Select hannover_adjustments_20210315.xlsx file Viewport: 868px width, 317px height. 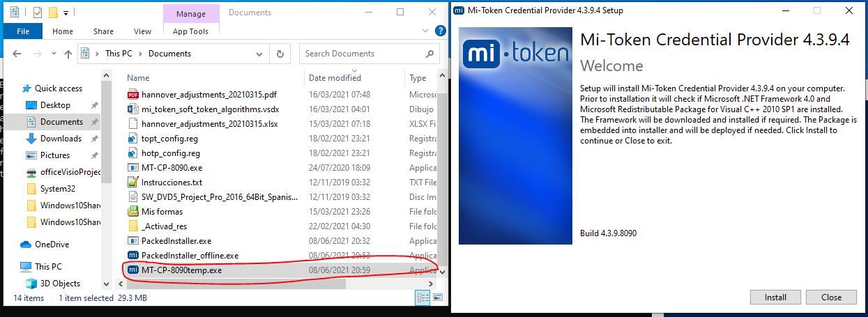tap(209, 124)
